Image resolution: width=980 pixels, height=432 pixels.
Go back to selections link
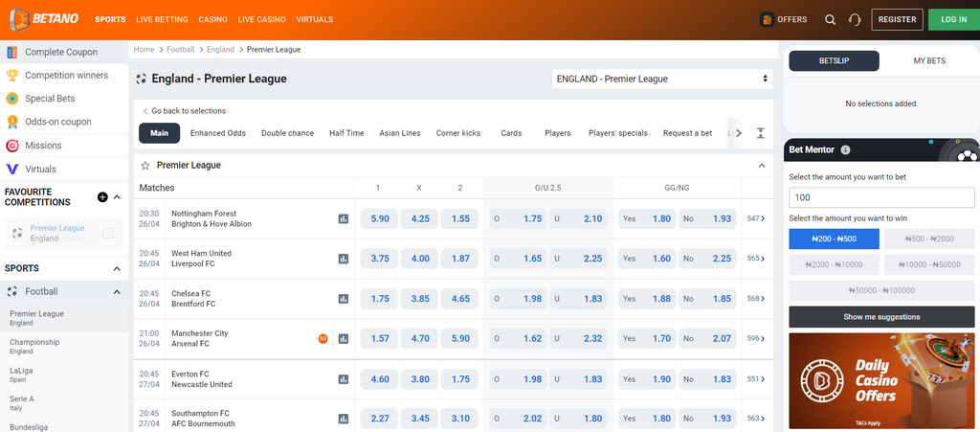click(184, 111)
